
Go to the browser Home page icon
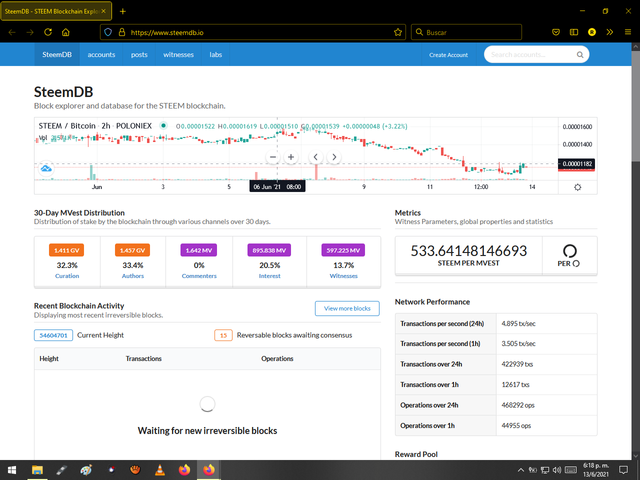[66, 32]
